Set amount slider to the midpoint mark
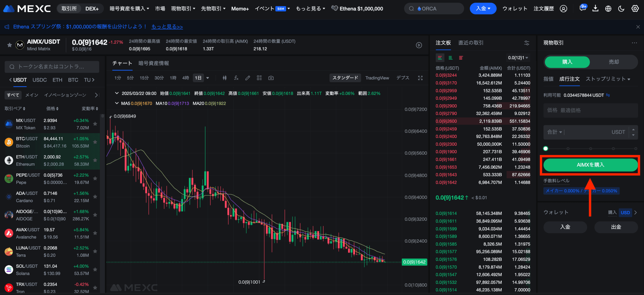 pyautogui.click(x=590, y=149)
